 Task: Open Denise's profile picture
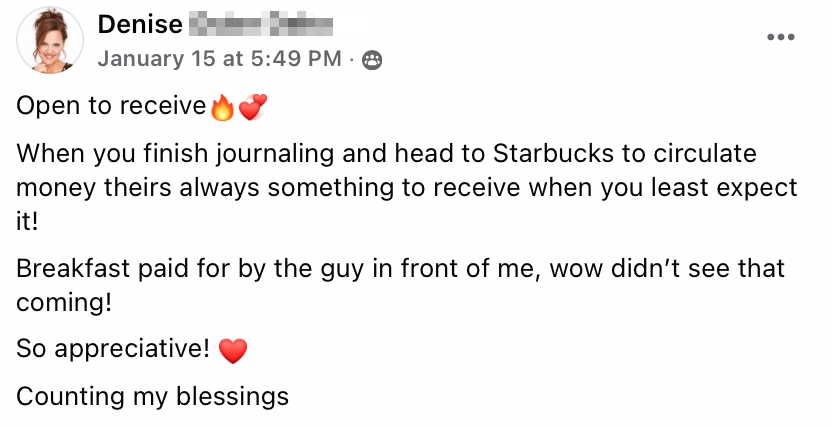[x=46, y=40]
